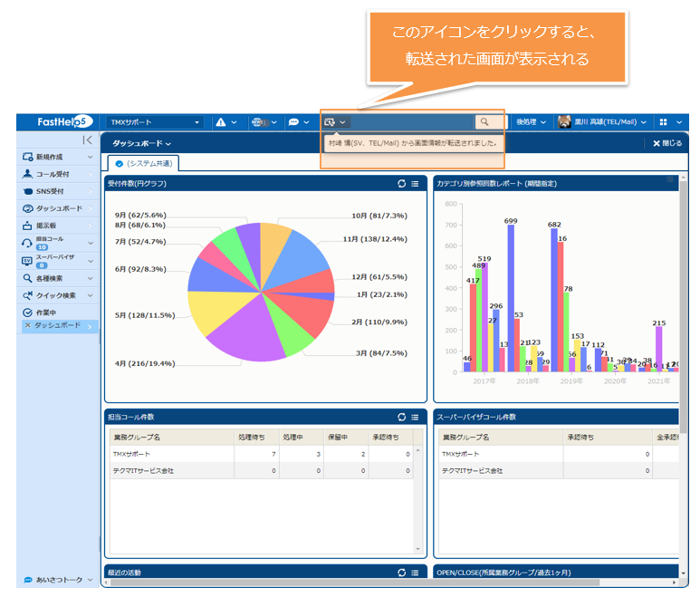This screenshot has height=597, width=700.
Task: Refresh the 最近の活動 panel
Action: point(401,573)
